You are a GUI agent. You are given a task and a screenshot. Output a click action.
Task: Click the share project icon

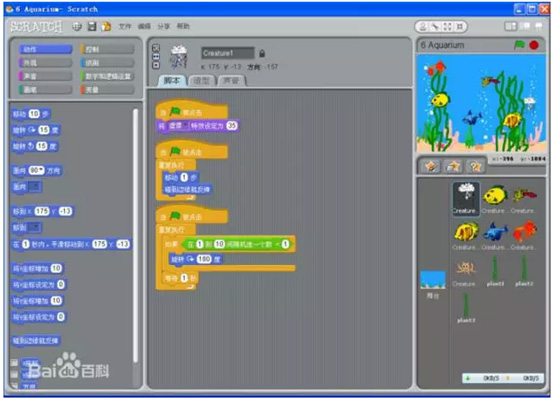[x=106, y=26]
